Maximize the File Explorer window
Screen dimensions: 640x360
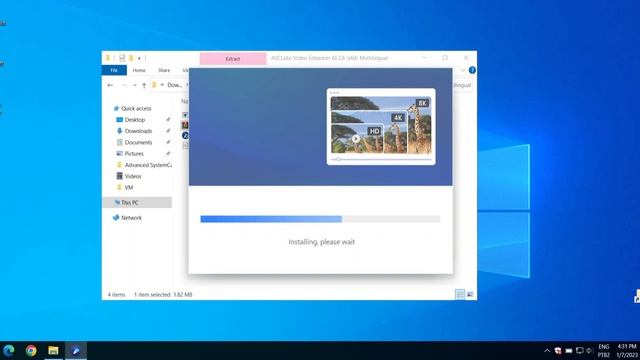[445, 58]
